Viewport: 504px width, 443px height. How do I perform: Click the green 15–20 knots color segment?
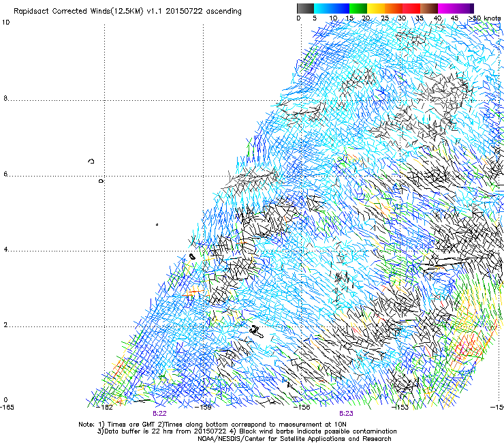tap(358, 8)
